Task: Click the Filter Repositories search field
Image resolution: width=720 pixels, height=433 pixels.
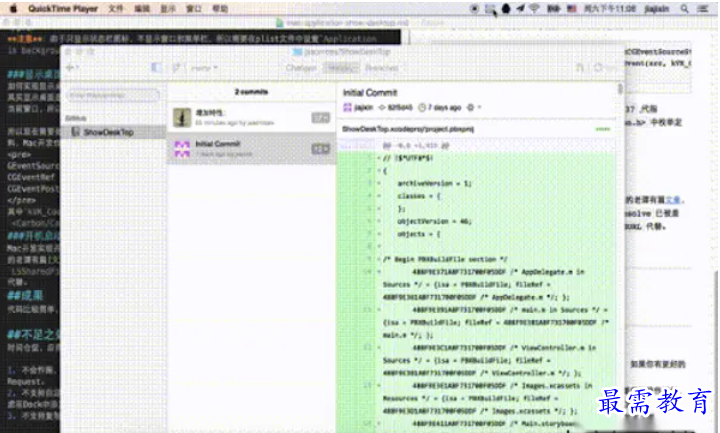Action: click(113, 96)
